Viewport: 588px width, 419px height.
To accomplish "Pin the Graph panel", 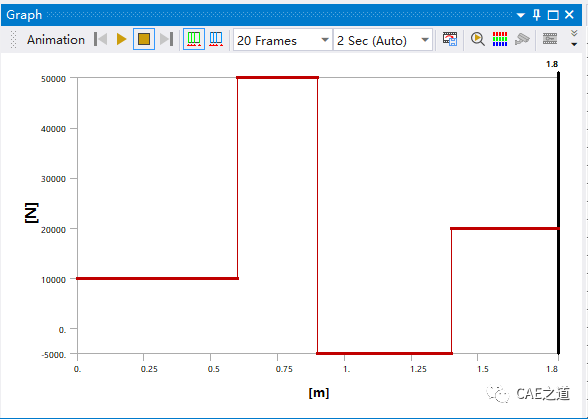I will point(537,15).
